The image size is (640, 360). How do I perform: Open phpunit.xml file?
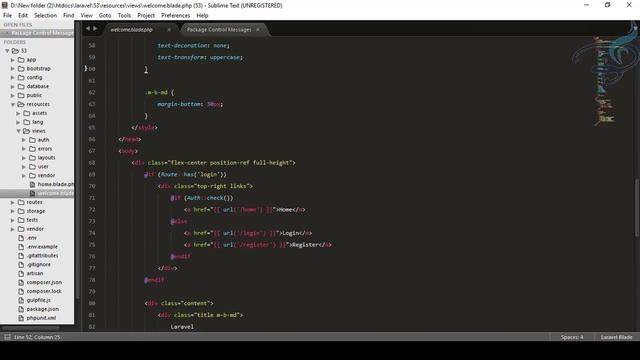pyautogui.click(x=41, y=318)
